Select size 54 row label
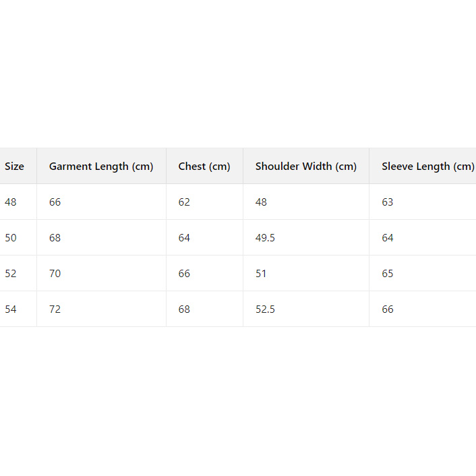476x476 pixels. point(11,309)
